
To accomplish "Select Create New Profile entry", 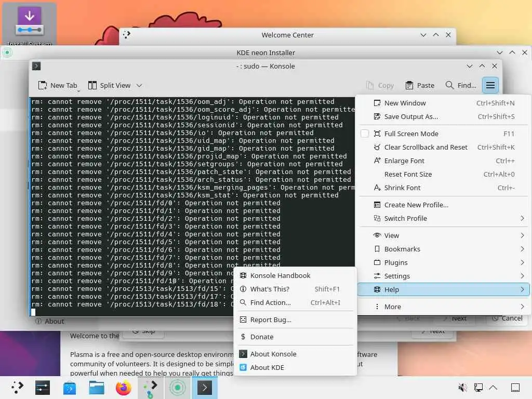I will point(443,205).
